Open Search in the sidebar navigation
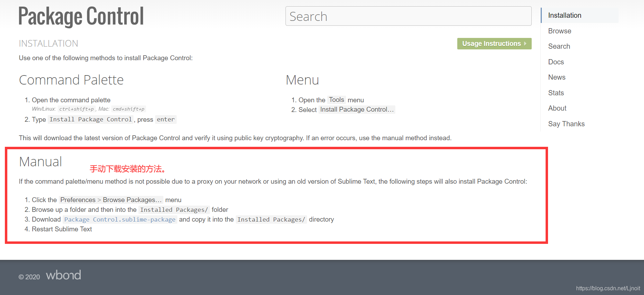Screen dimensions: 644x295 click(559, 46)
